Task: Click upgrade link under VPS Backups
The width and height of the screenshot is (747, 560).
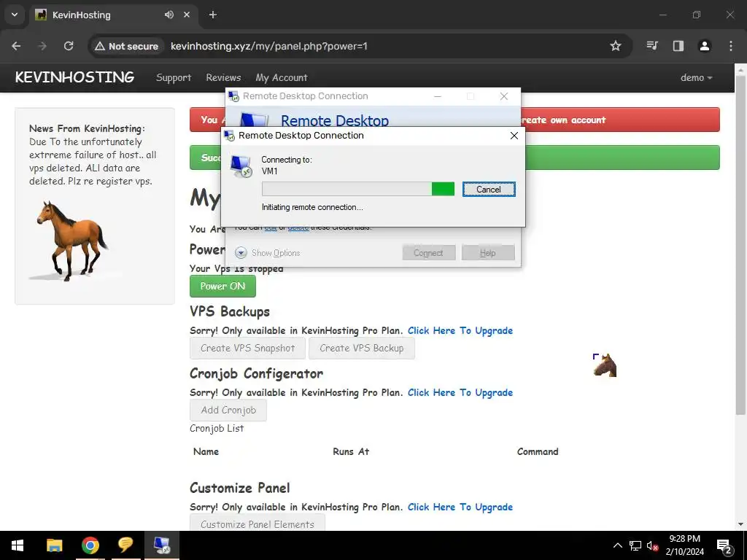Action: (460, 330)
